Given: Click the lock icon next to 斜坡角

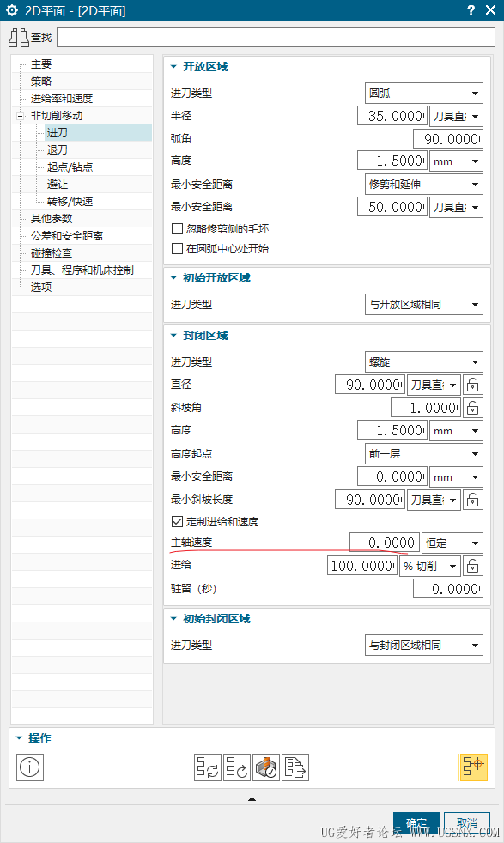Looking at the screenshot, I should pos(472,408).
